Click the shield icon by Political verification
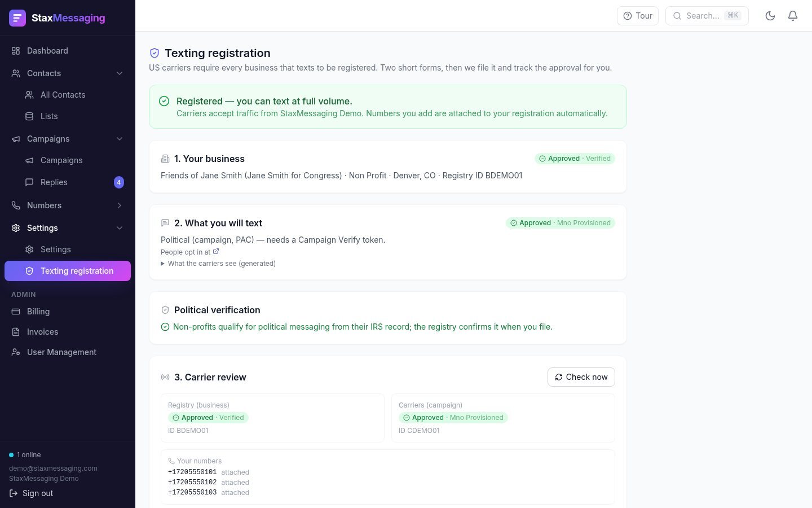 pyautogui.click(x=165, y=310)
